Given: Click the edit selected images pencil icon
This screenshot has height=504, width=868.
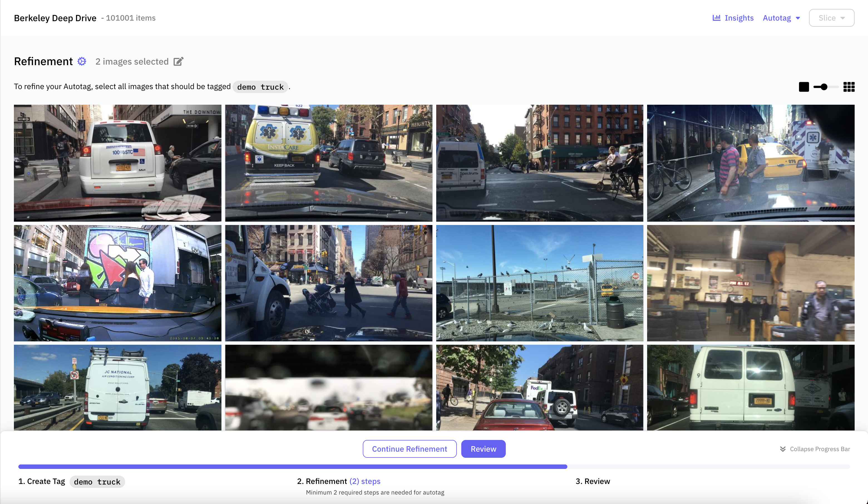Looking at the screenshot, I should point(178,61).
